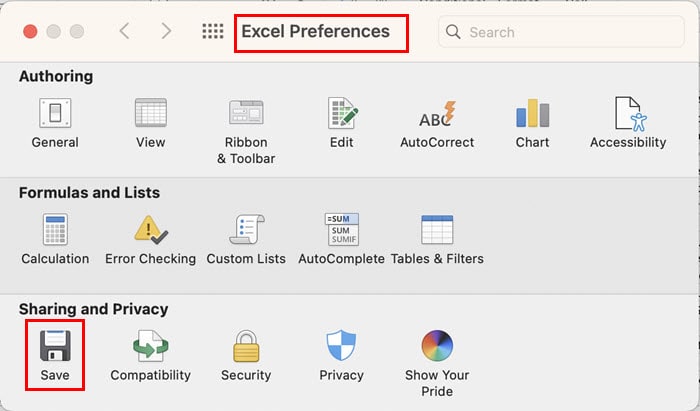The image size is (700, 411).
Task: Open AutoComplete formula preferences
Action: 342,239
